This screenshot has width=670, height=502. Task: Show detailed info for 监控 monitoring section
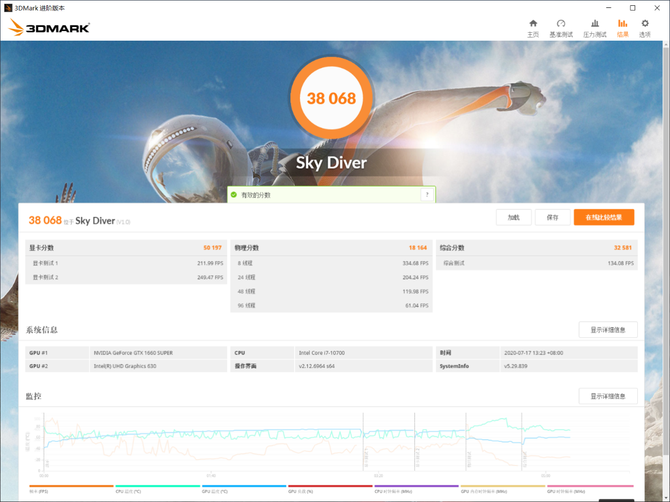[x=608, y=397]
